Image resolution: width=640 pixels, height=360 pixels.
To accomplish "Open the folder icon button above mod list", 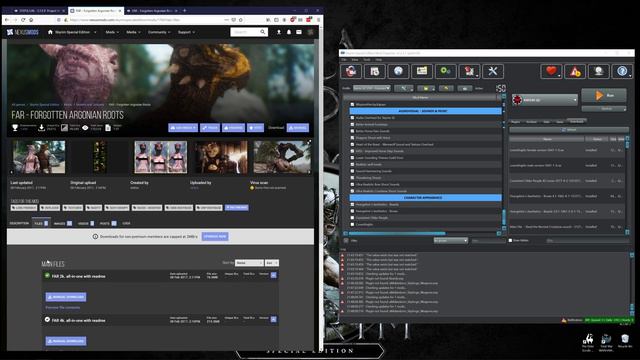I will click(426, 88).
